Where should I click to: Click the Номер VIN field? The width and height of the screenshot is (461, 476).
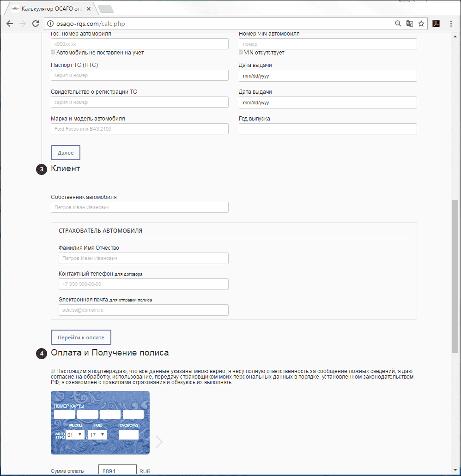click(x=328, y=44)
